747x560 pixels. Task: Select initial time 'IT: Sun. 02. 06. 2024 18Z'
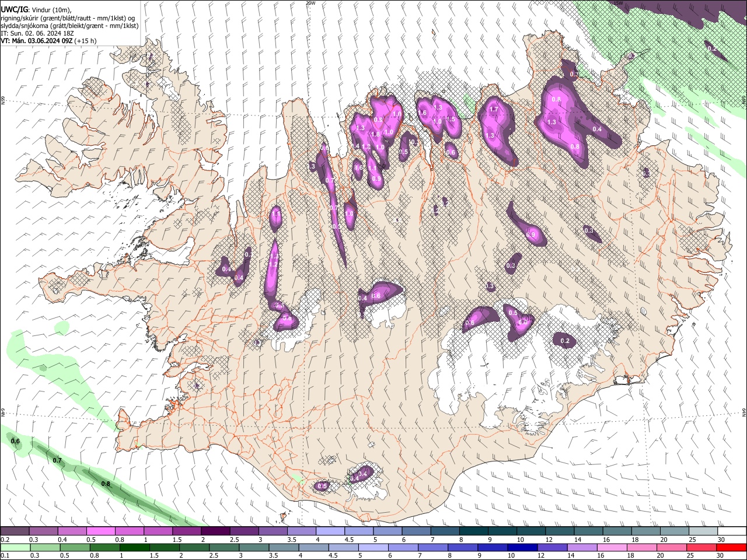click(x=37, y=33)
